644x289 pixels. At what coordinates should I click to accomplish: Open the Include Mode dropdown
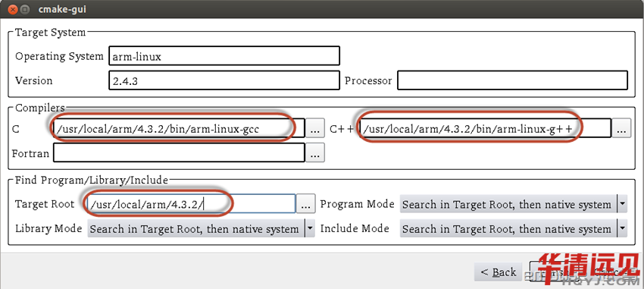(x=514, y=228)
